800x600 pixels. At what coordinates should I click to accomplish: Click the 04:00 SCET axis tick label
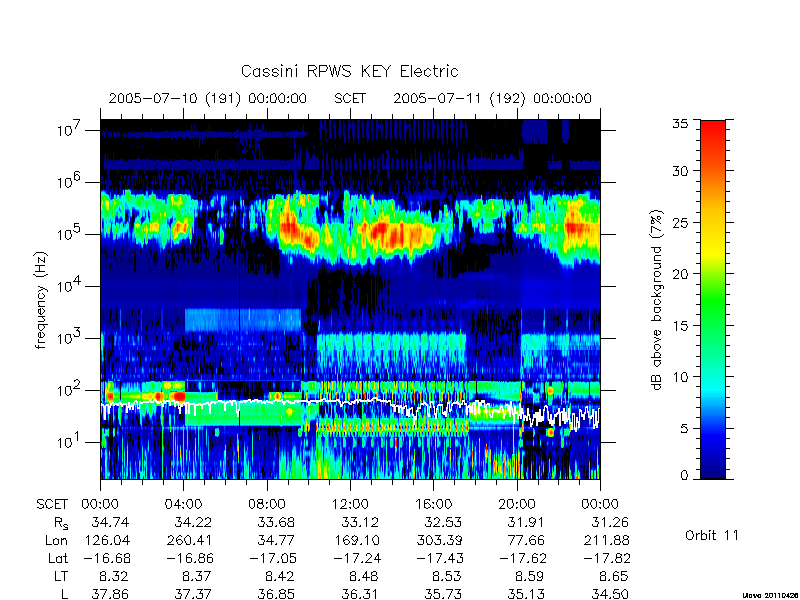183,504
